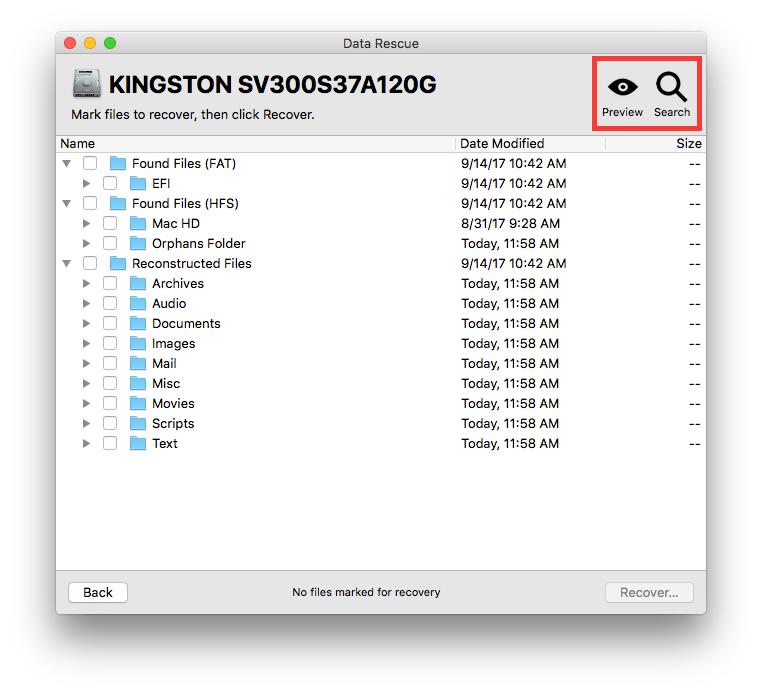
Task: Expand the Audio folder
Action: 86,303
